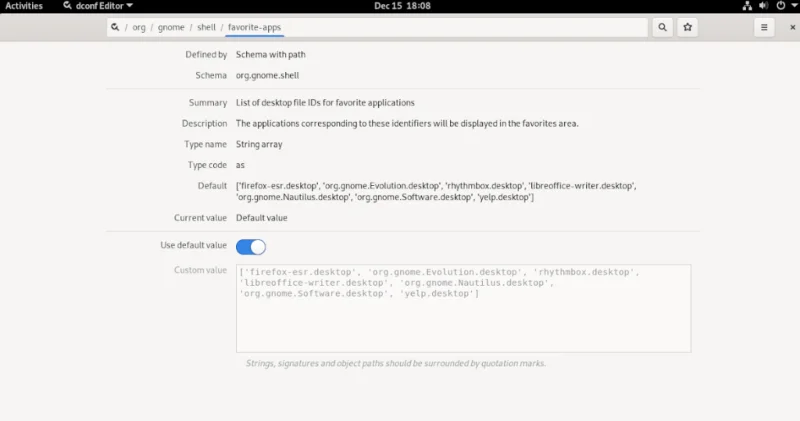The image size is (800, 421).
Task: Click the Summary text line
Action: tap(325, 103)
